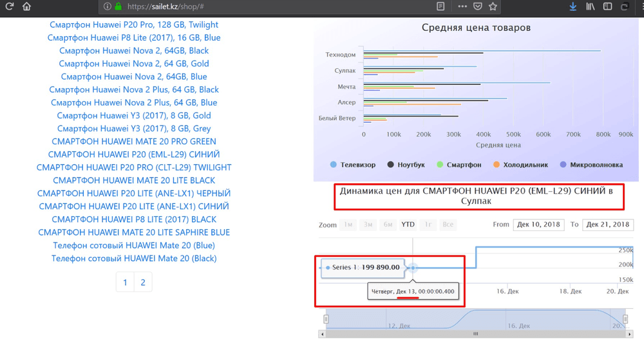Open СМАРТФОН HUAWEI P20 PRO (CLT-L29) TWILIGHT
The width and height of the screenshot is (644, 343).
pyautogui.click(x=134, y=167)
